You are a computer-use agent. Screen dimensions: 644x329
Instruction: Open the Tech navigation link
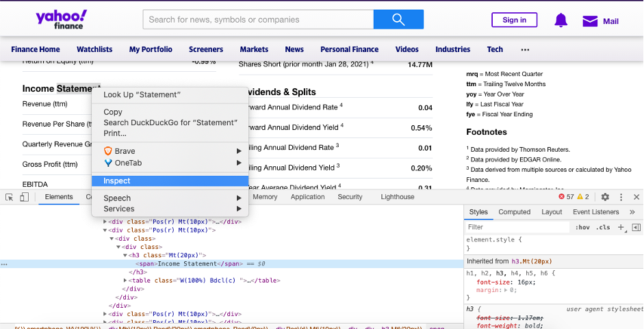tap(495, 49)
